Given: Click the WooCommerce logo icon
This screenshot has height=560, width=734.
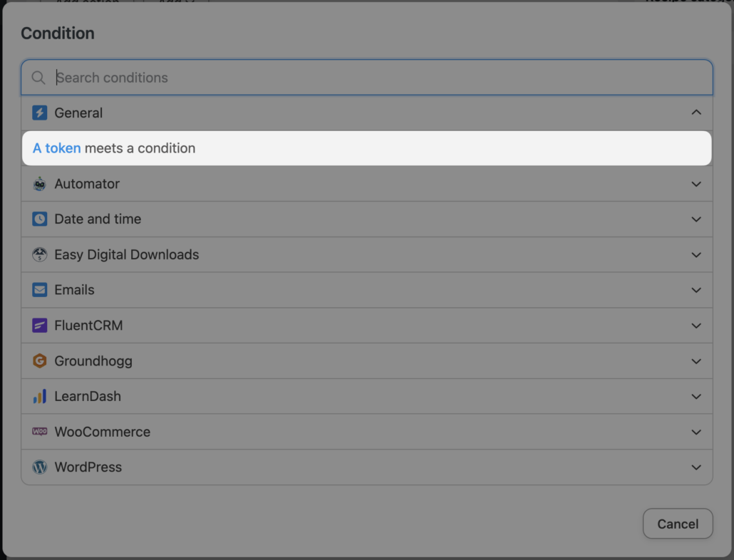Looking at the screenshot, I should (40, 432).
